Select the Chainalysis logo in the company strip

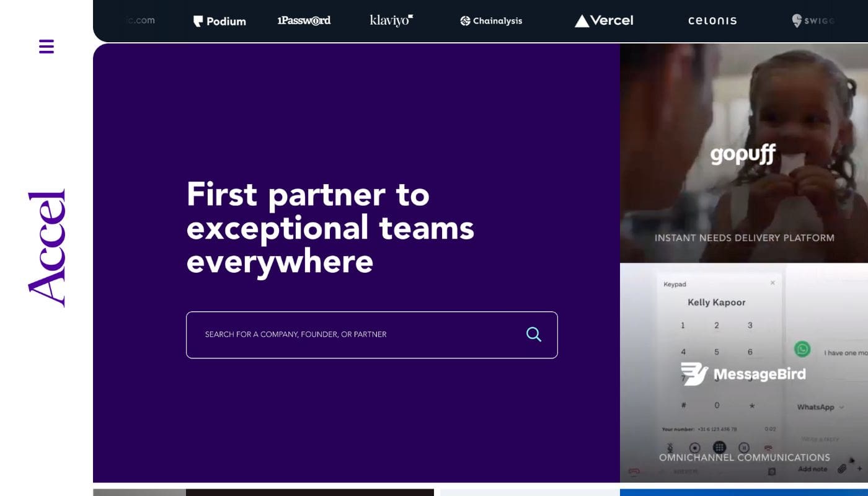pyautogui.click(x=491, y=21)
